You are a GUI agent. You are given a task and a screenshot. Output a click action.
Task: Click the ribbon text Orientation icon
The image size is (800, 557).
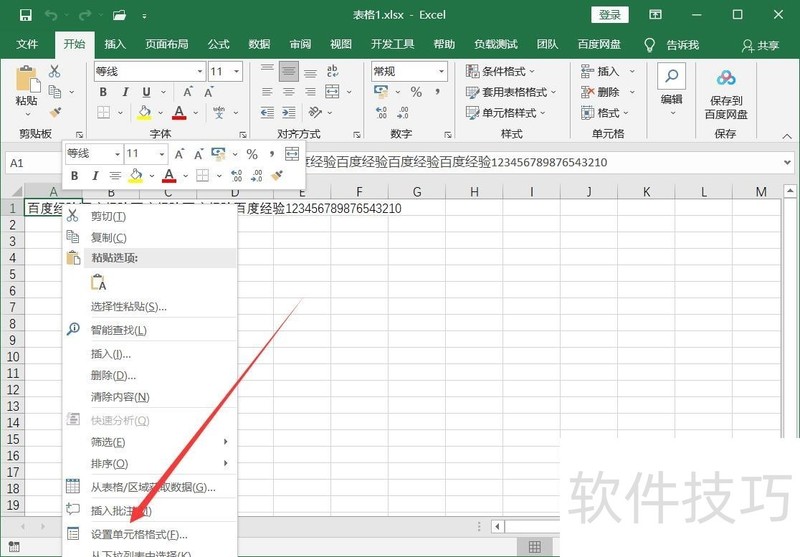[315, 112]
